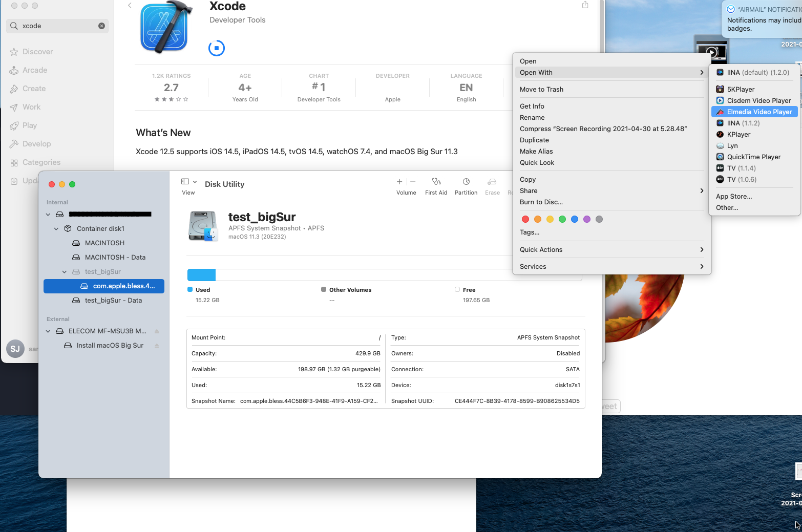Apply the purple tag color
This screenshot has height=532, width=802.
point(586,219)
